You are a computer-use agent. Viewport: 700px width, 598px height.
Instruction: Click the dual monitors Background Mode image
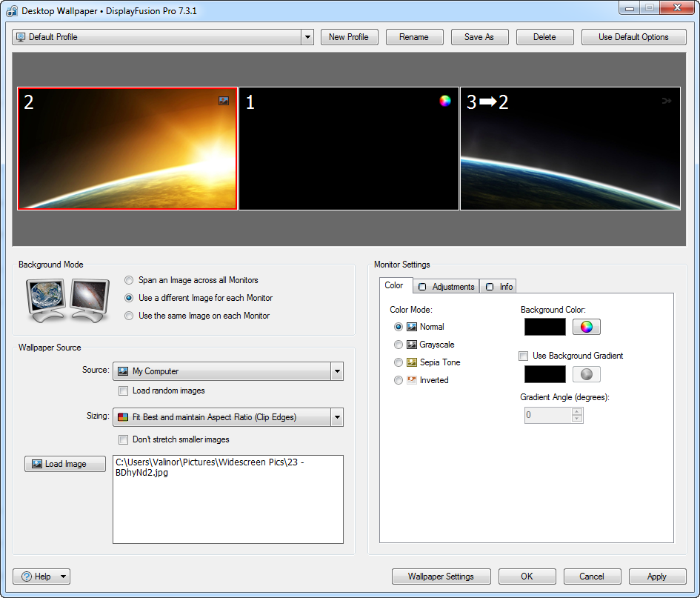coord(67,300)
